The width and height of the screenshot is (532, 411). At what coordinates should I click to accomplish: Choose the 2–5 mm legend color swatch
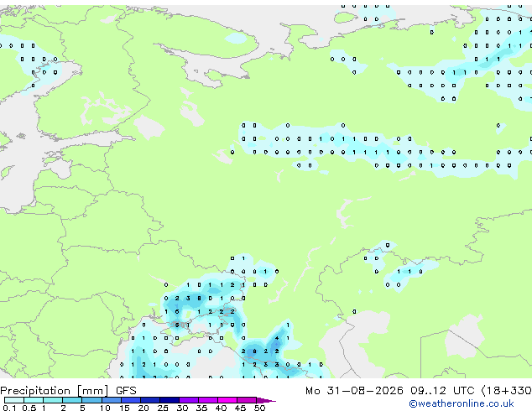click(72, 400)
